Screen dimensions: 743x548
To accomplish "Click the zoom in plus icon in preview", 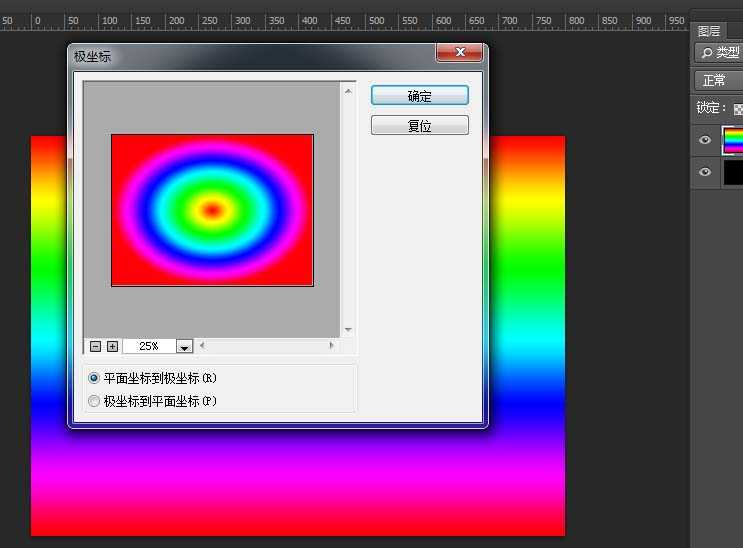I will [x=112, y=346].
